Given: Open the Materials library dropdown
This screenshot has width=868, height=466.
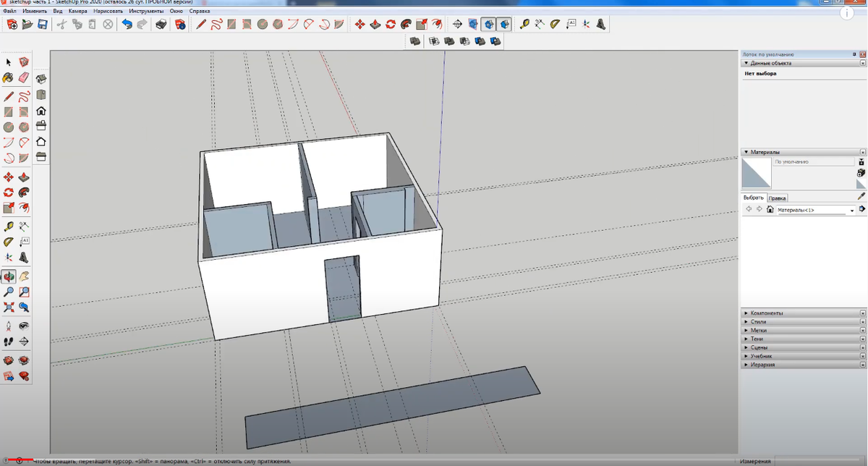Looking at the screenshot, I should click(852, 210).
